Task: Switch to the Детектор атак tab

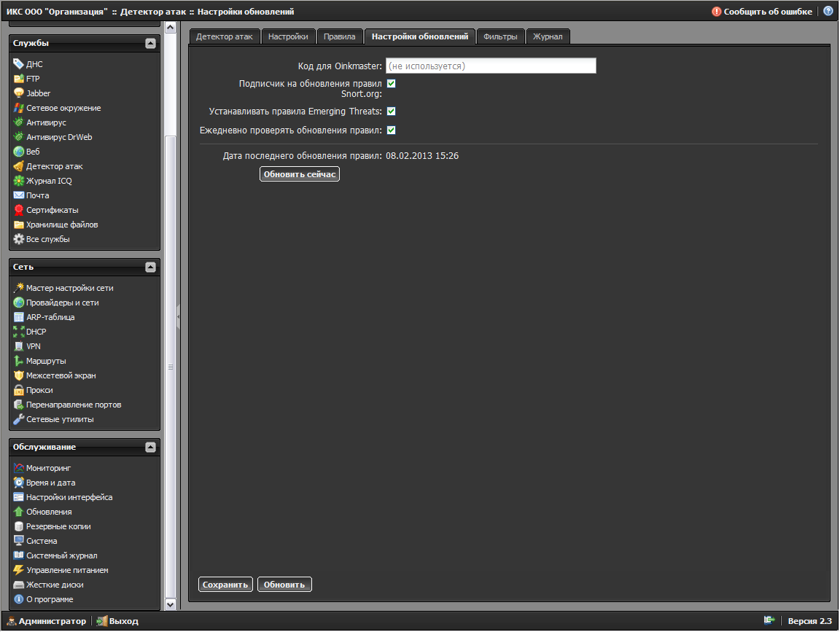Action: pos(224,36)
